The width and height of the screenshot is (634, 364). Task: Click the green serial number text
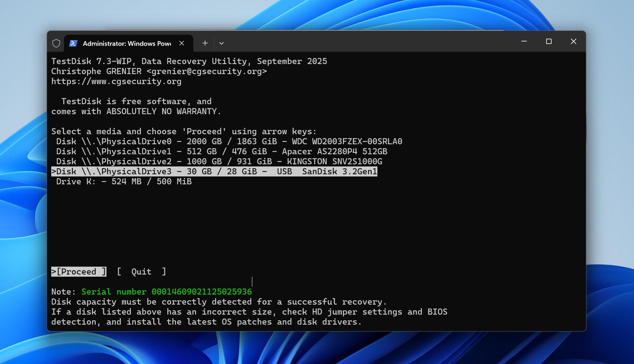167,292
